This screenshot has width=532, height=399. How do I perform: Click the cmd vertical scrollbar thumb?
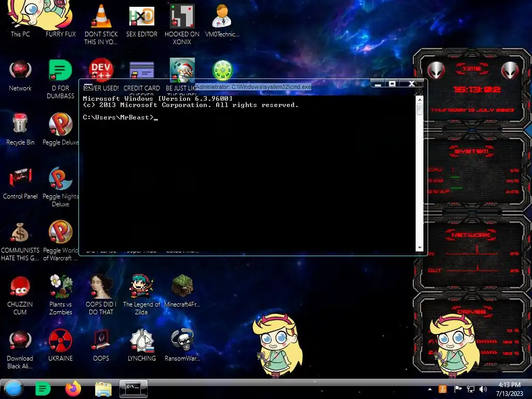pyautogui.click(x=420, y=109)
